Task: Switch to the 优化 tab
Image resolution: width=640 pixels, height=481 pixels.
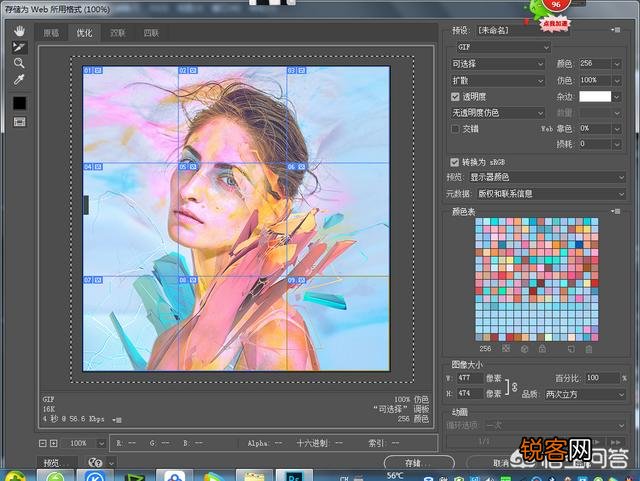Action: click(x=84, y=33)
